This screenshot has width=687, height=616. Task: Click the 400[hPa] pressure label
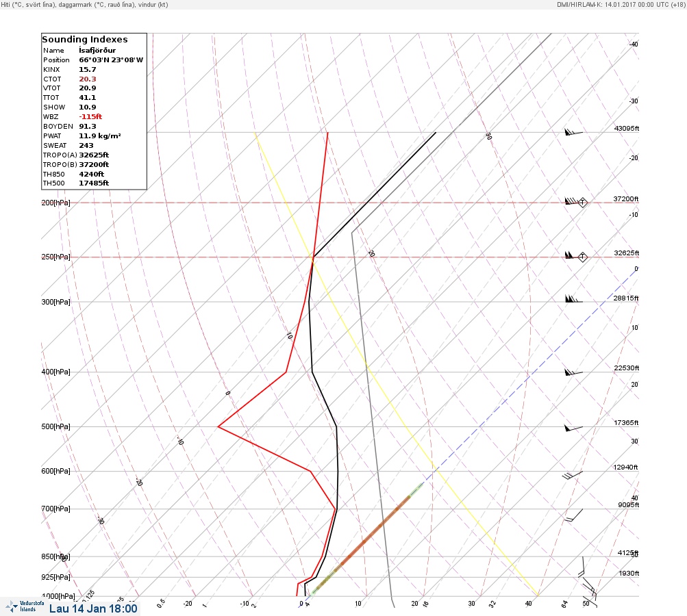coord(55,372)
